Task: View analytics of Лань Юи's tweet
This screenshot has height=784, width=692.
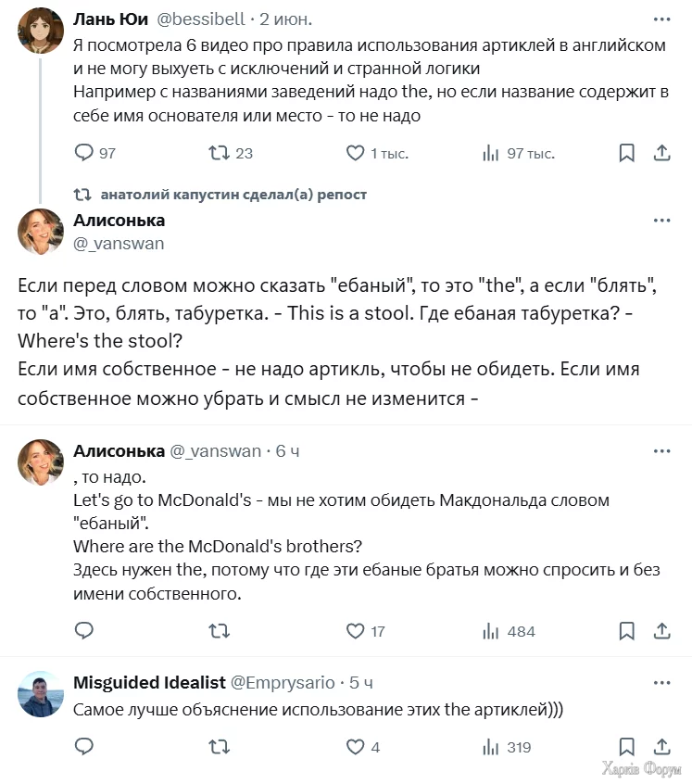Action: (x=491, y=153)
